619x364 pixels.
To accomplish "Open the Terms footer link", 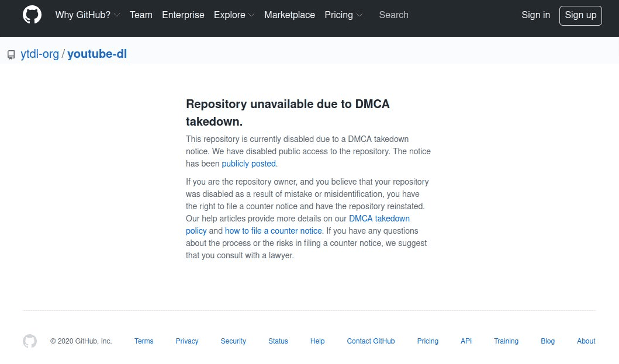I will pyautogui.click(x=144, y=341).
